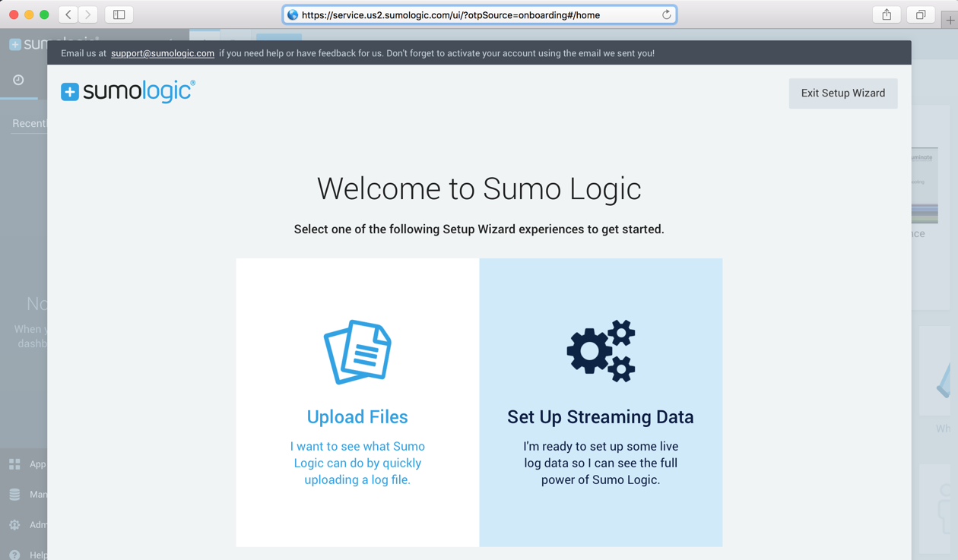This screenshot has height=560, width=958.
Task: Open the Manage database icon in sidebar
Action: [14, 494]
